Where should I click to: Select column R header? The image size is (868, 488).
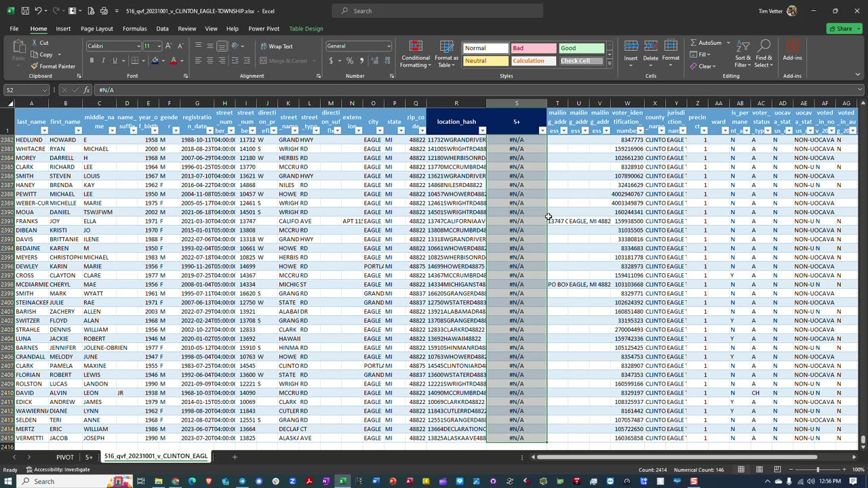(x=456, y=103)
